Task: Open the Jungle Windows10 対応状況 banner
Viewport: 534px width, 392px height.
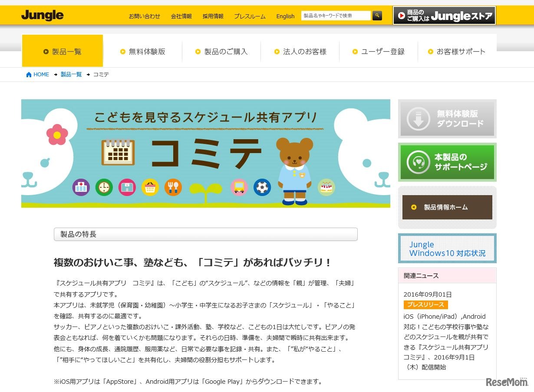Action: [447, 248]
